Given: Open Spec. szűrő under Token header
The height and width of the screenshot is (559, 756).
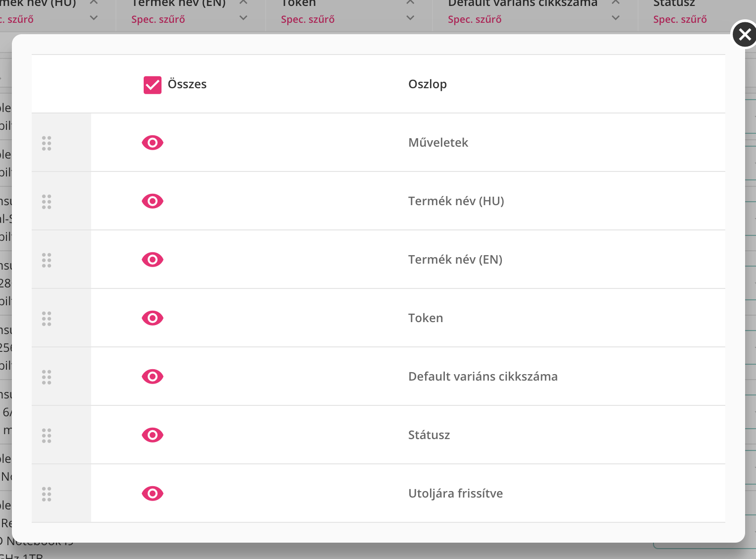Looking at the screenshot, I should coord(308,19).
